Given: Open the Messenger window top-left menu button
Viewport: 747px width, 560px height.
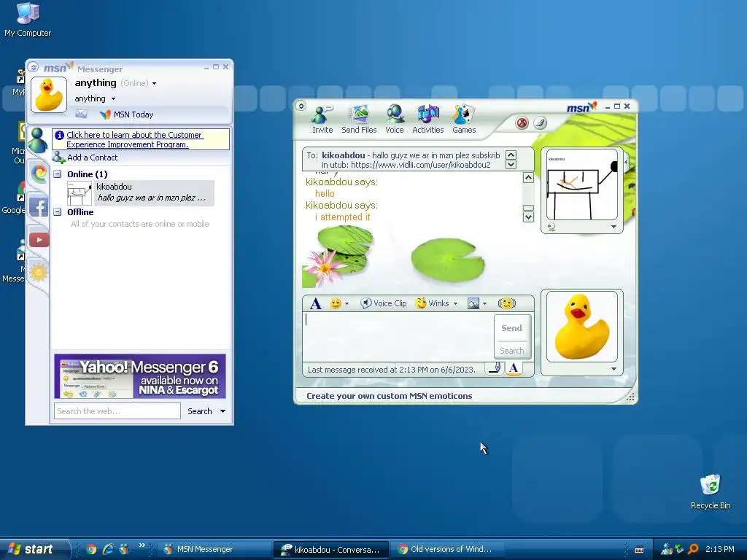Looking at the screenshot, I should (x=33, y=67).
